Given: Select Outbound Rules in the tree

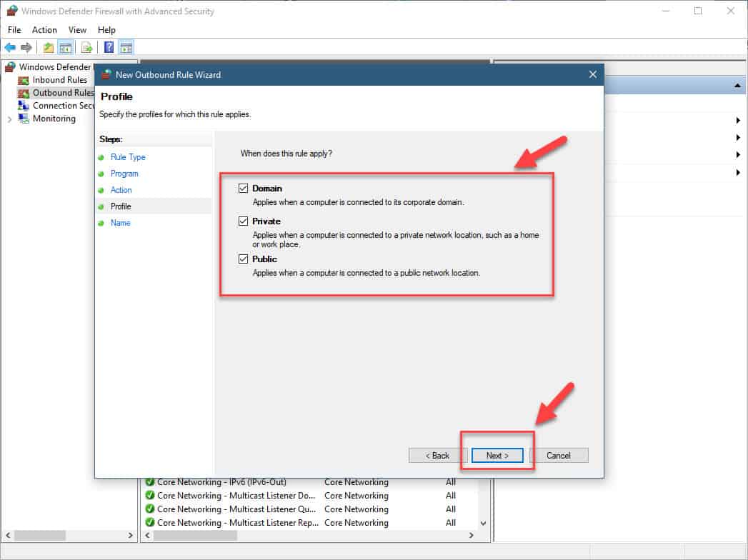Looking at the screenshot, I should [56, 93].
